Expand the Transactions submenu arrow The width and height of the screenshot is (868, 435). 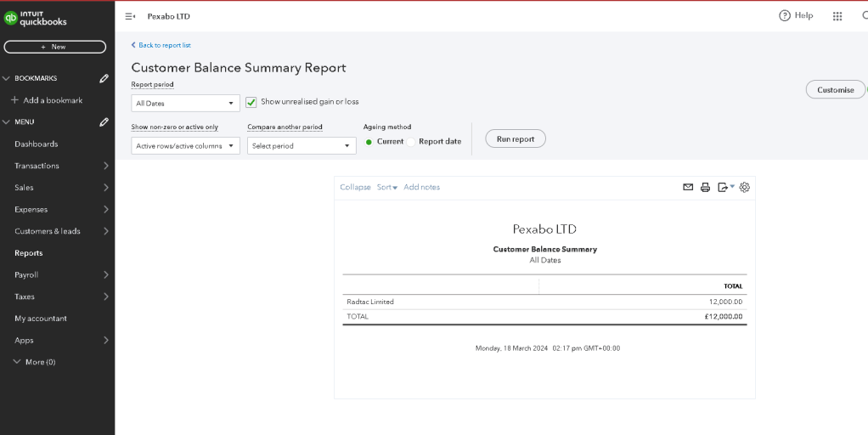105,166
